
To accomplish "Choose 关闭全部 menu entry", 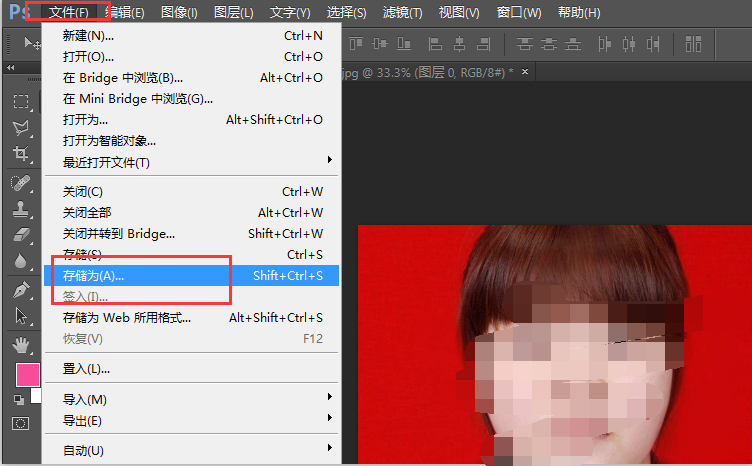I will [x=191, y=212].
